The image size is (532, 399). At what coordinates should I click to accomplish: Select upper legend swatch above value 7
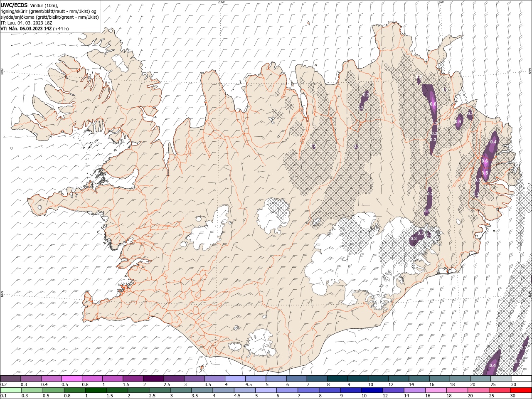point(317,379)
